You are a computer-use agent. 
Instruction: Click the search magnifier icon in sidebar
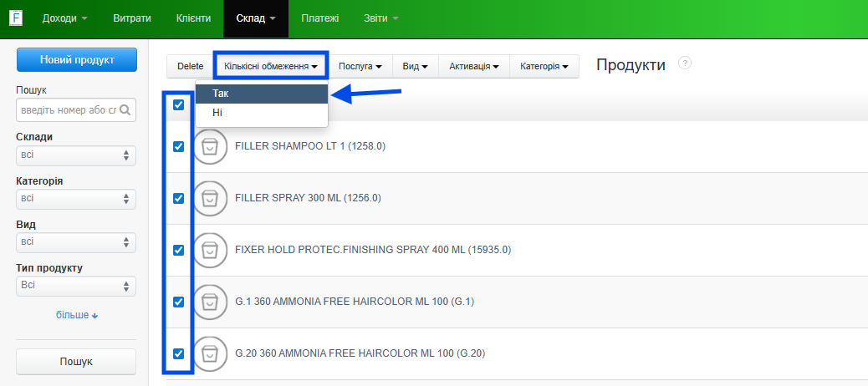pyautogui.click(x=125, y=109)
